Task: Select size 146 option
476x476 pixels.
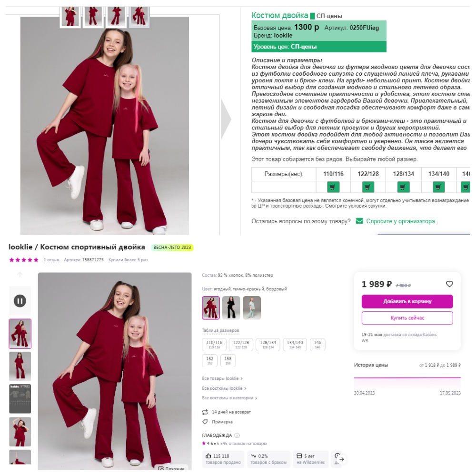Action: (317, 344)
